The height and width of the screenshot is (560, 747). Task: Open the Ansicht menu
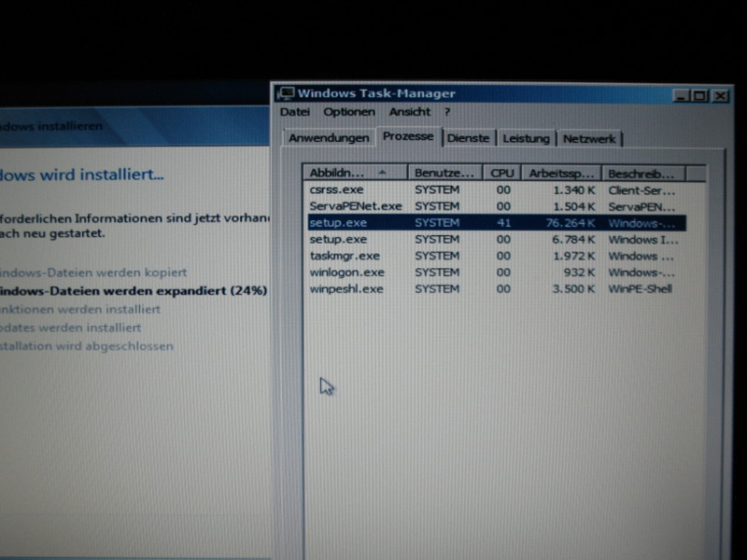point(410,112)
